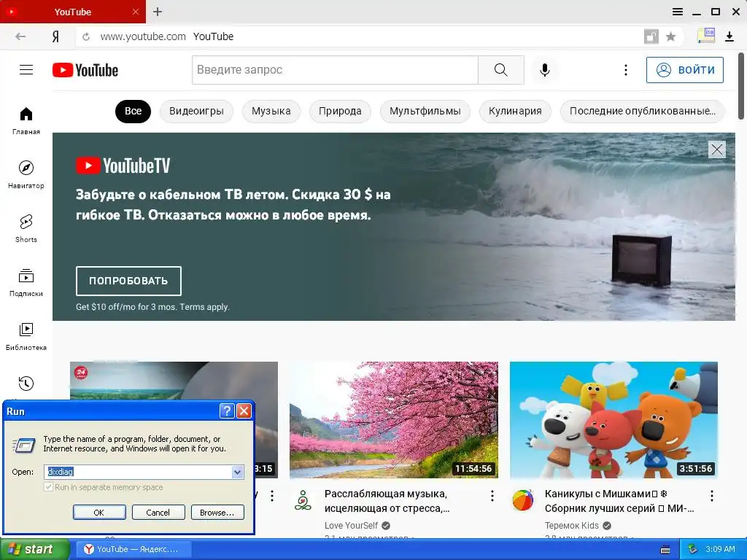This screenshot has height=560, width=747.
Task: Open browser downloads arrow icon
Action: 729,36
